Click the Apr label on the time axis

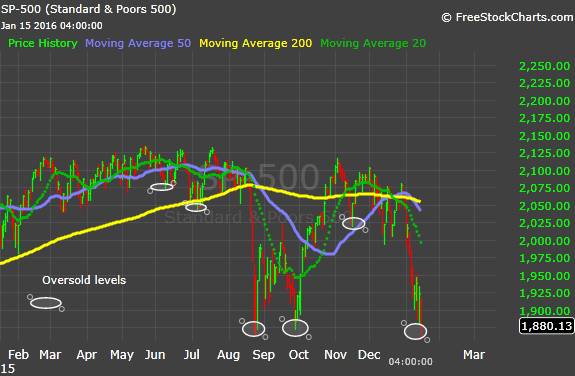[x=87, y=355]
